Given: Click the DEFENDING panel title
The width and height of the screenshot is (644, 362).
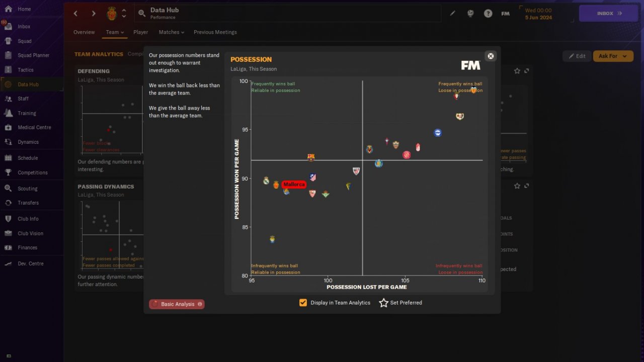Looking at the screenshot, I should click(x=94, y=71).
